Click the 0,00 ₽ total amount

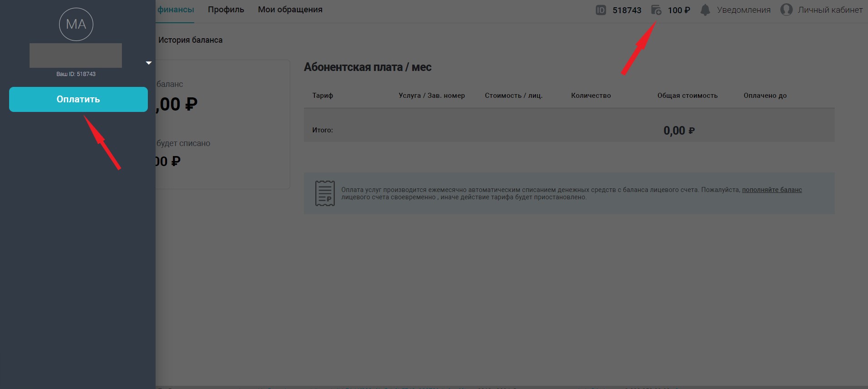(679, 131)
